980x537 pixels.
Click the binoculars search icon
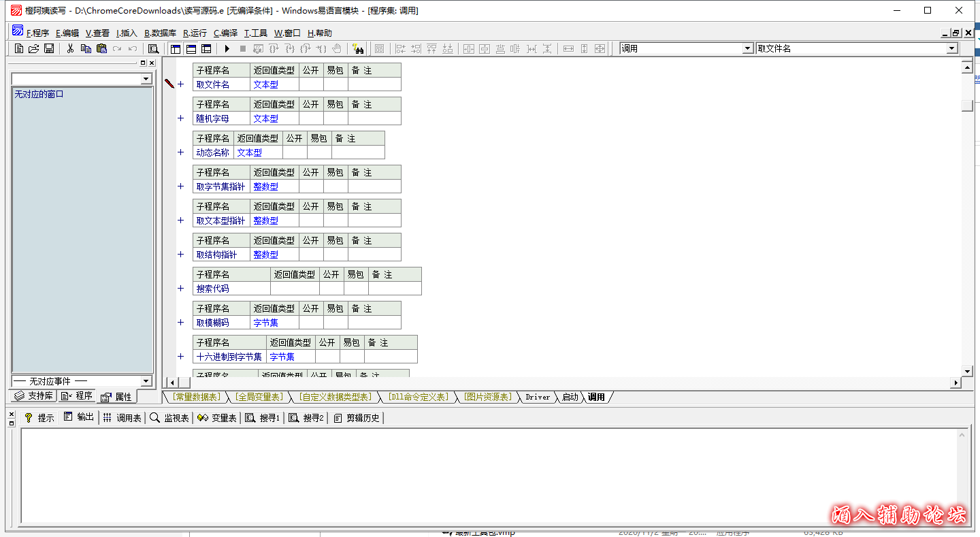pos(358,48)
